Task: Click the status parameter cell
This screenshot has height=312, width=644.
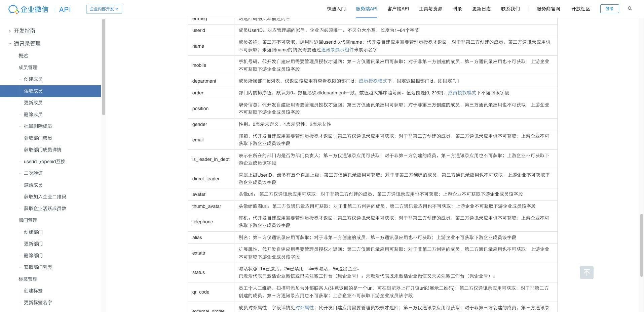Action: [x=211, y=272]
